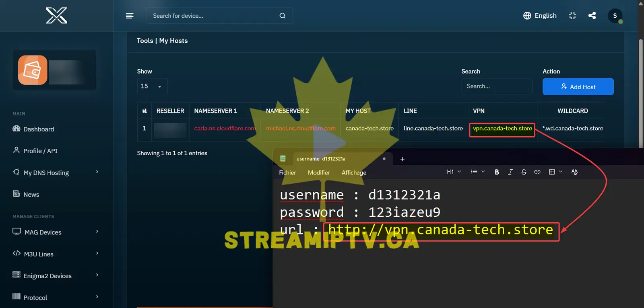Expand the My DNS Hosting submenu arrow
Image resolution: width=644 pixels, height=308 pixels.
click(97, 172)
